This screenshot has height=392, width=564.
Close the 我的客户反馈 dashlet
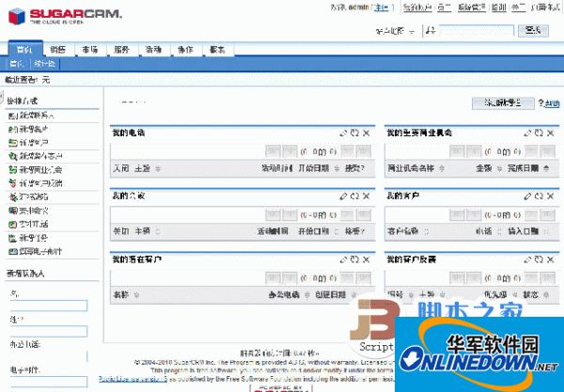(x=550, y=259)
